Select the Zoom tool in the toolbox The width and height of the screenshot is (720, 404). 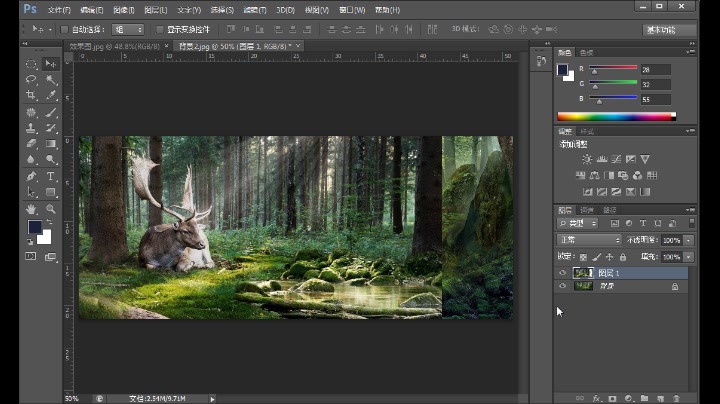click(51, 208)
